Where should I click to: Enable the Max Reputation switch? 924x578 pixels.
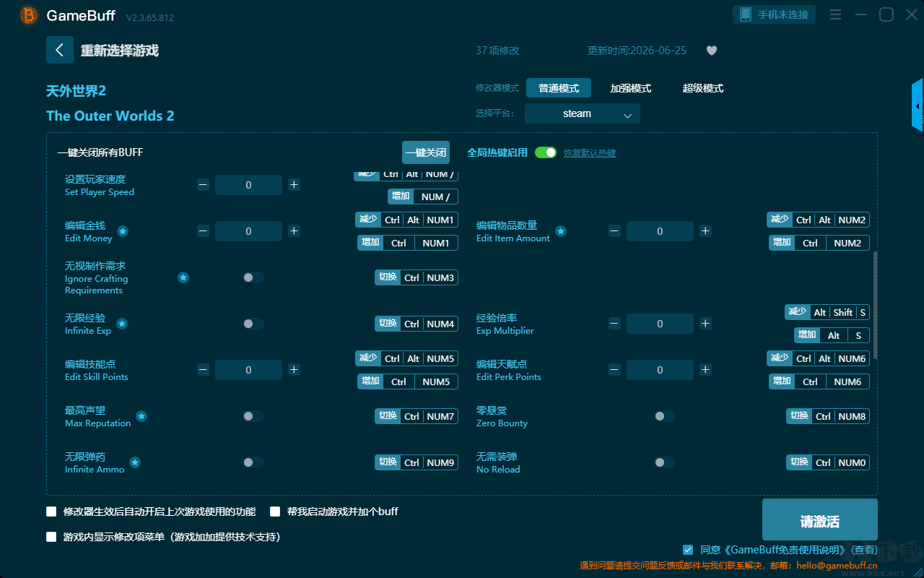tap(253, 416)
